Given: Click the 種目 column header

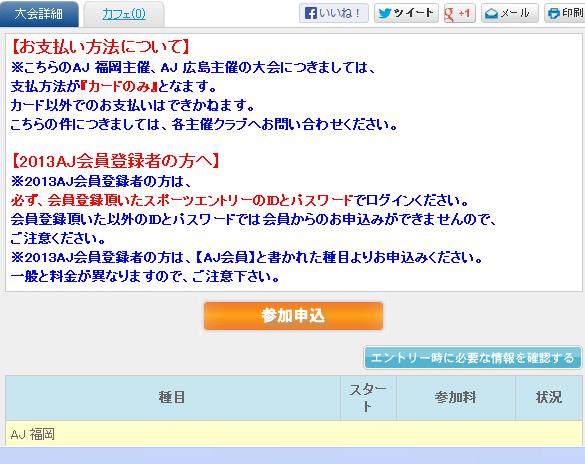Looking at the screenshot, I should click(173, 398).
